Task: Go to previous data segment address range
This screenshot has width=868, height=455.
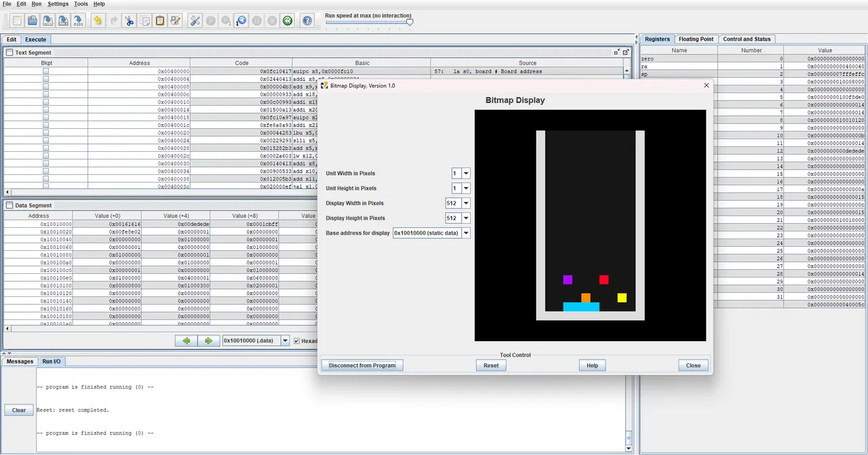Action: click(186, 341)
